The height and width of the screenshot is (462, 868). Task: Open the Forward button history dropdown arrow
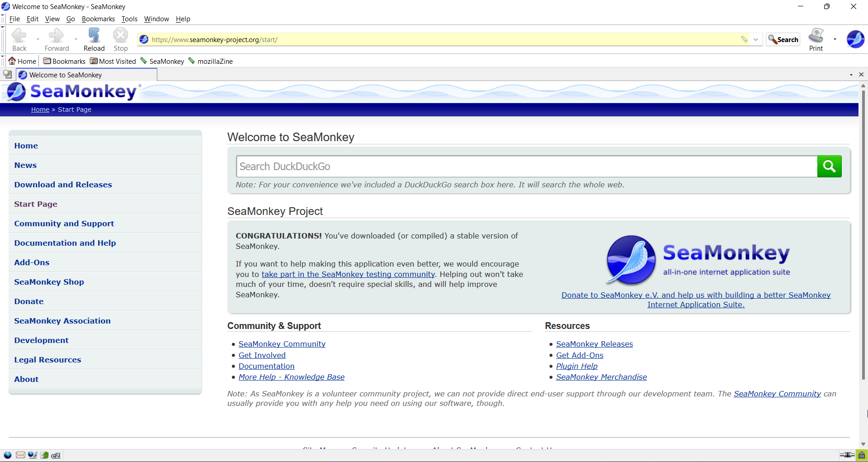(75, 39)
